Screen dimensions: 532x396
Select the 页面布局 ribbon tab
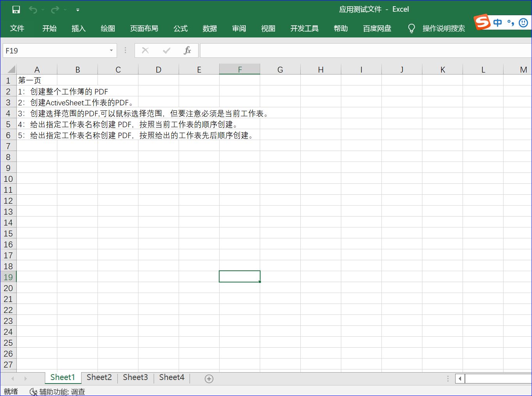pyautogui.click(x=144, y=28)
